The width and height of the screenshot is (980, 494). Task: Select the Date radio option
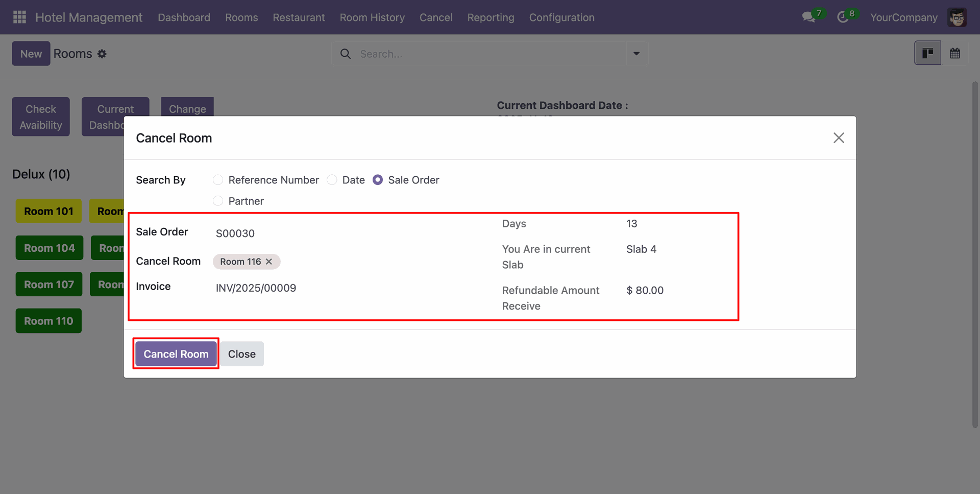(x=332, y=180)
